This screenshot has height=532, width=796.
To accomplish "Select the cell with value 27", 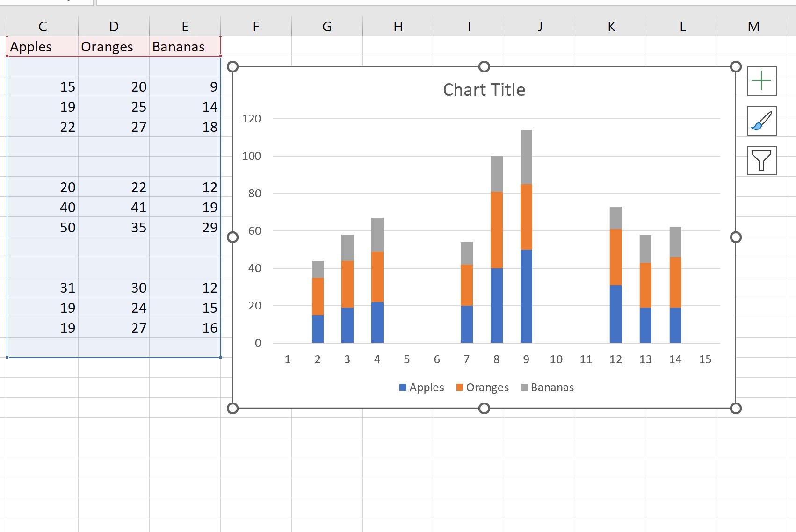I will coord(138,127).
